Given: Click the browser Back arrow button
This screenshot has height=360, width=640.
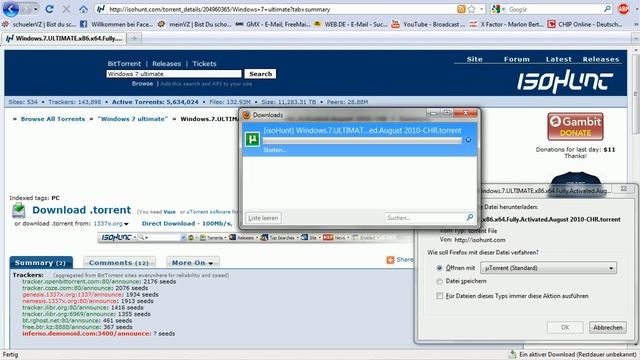Looking at the screenshot, I should point(11,9).
